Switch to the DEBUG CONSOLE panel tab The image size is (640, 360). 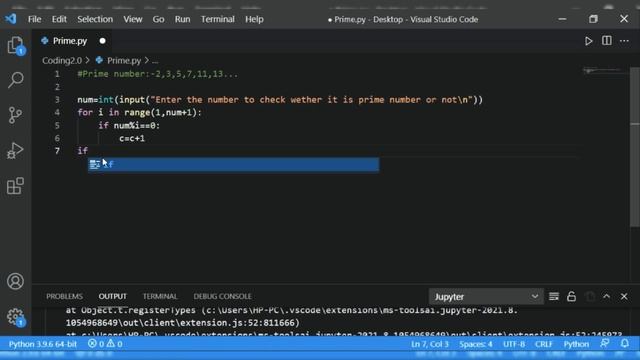click(x=222, y=296)
